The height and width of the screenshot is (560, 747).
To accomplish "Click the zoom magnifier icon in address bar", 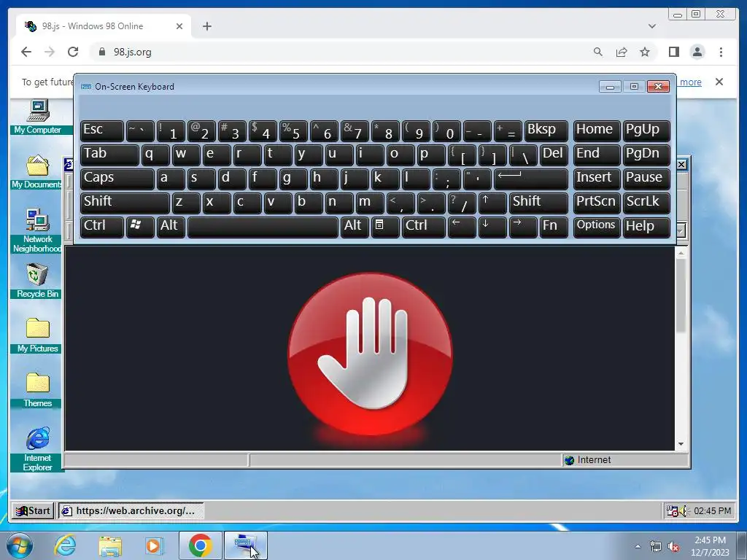I will point(598,52).
